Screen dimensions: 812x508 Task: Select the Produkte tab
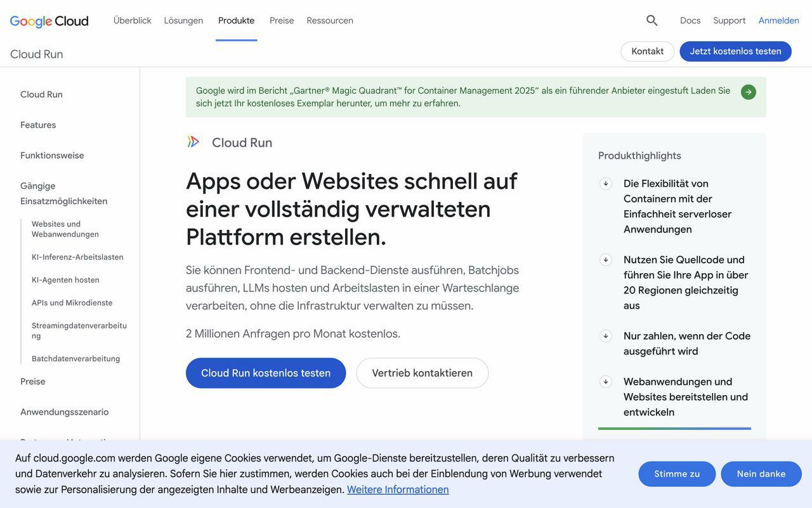pos(236,20)
